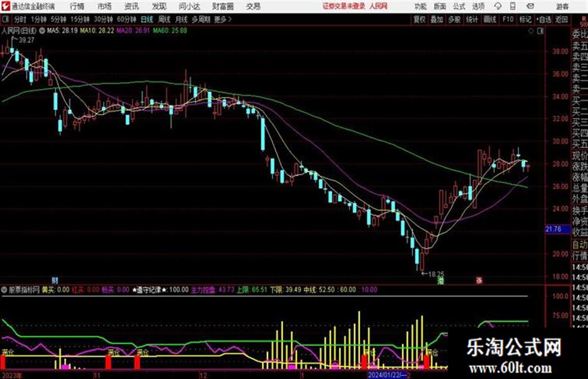Click the circle settings icon beside 人民网(日线)
Screen dimensions: 588x379
[42, 30]
